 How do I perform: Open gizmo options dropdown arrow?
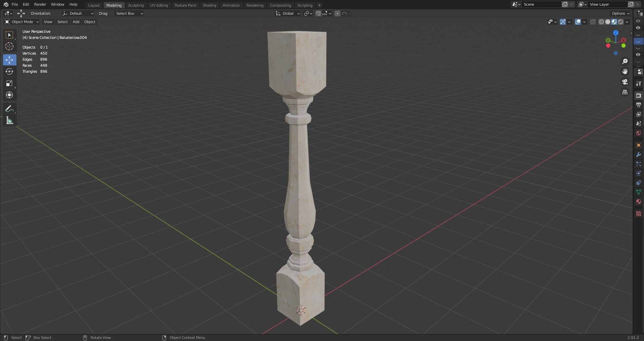pyautogui.click(x=569, y=22)
